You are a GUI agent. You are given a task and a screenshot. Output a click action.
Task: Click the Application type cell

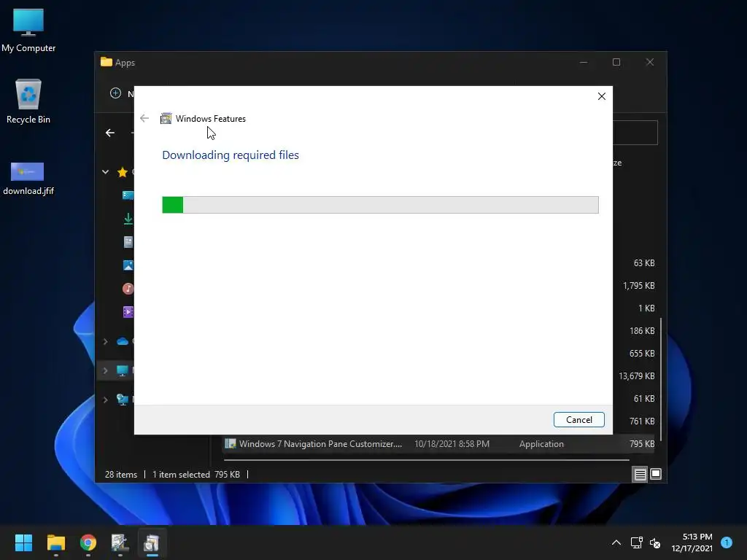coord(541,444)
